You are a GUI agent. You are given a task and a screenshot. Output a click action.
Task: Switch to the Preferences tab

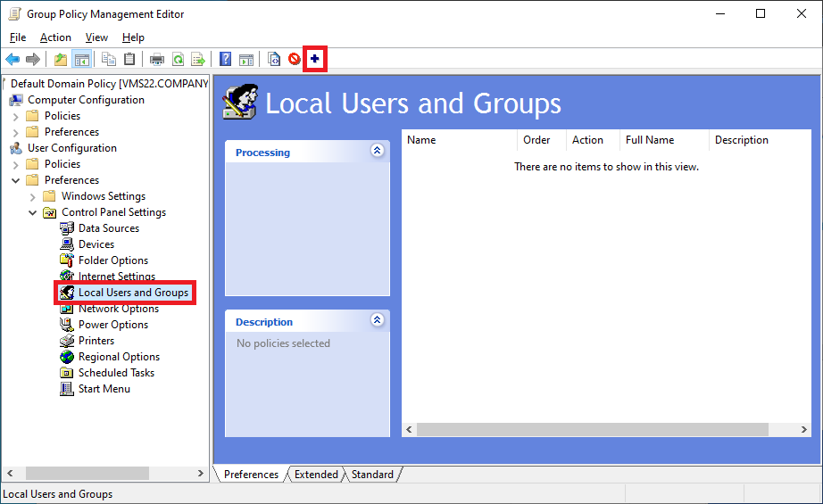251,474
